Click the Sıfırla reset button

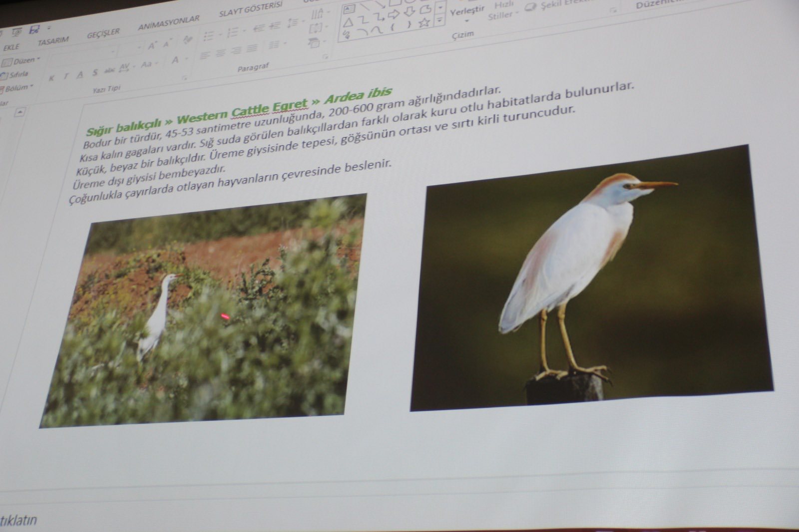(x=15, y=75)
